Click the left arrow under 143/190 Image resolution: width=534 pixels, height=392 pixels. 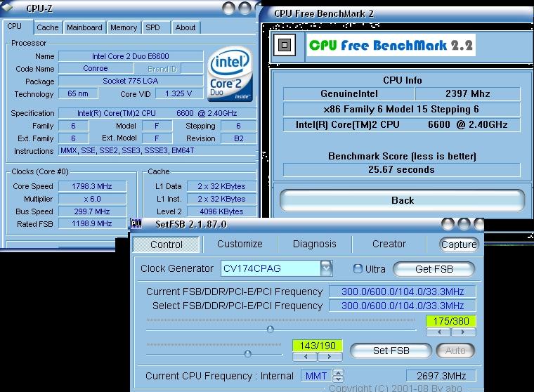click(x=305, y=357)
